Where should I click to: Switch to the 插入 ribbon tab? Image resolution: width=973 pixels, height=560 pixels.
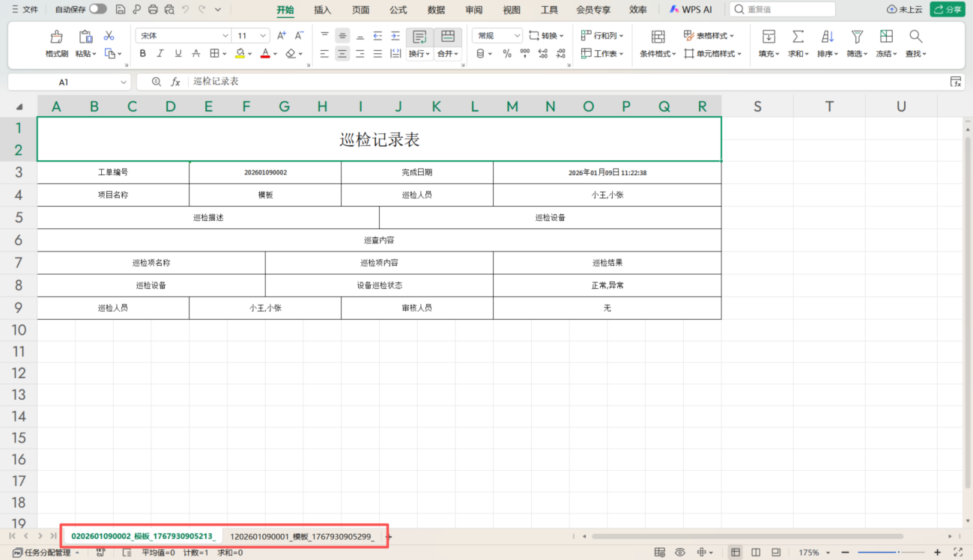[322, 10]
